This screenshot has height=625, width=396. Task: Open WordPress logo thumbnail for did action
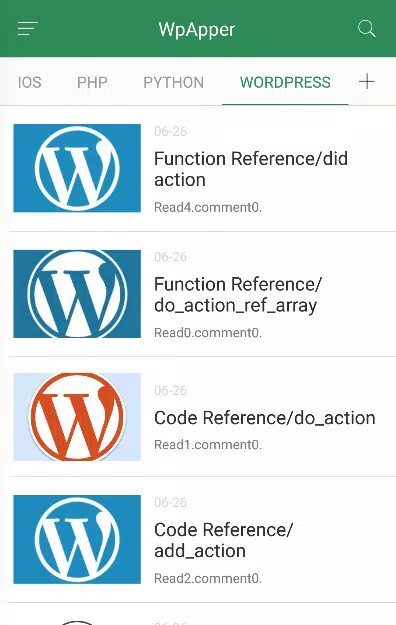click(x=77, y=168)
